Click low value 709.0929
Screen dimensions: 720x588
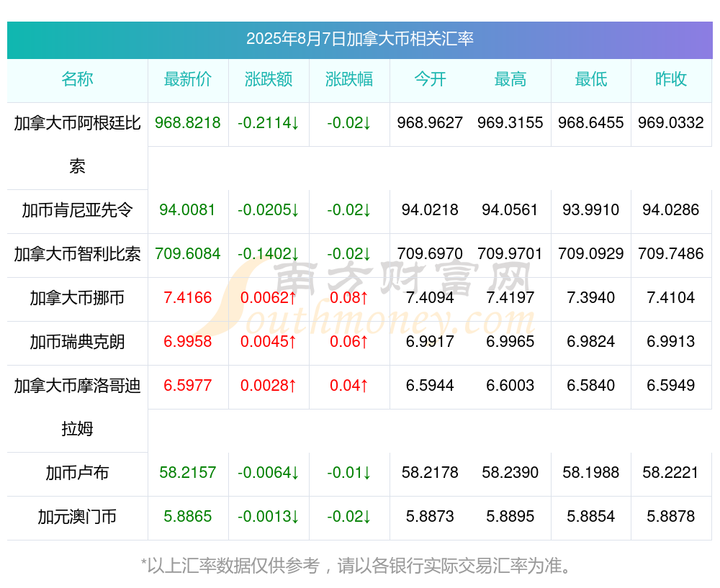(x=591, y=253)
